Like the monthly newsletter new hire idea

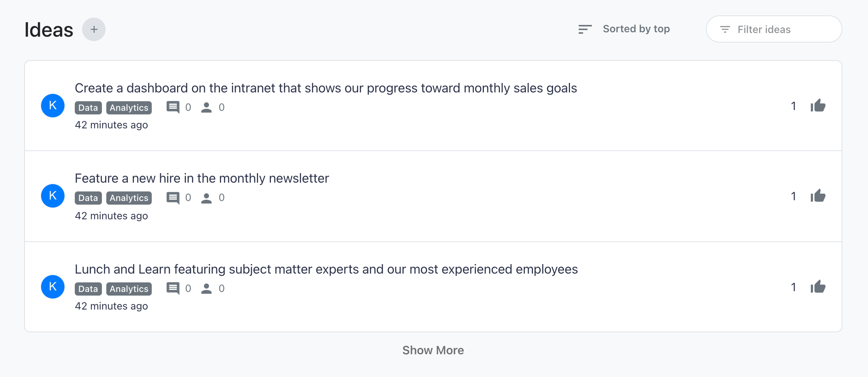pos(818,196)
